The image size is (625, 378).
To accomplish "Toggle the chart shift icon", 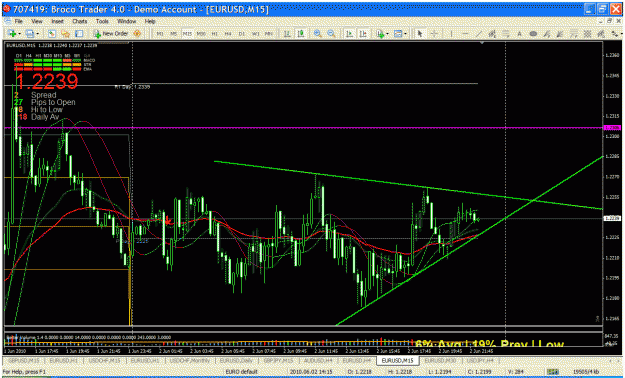I will (364, 34).
